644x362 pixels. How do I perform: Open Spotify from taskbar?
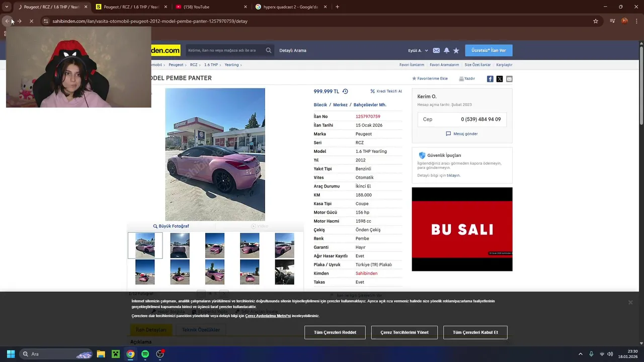tap(145, 354)
